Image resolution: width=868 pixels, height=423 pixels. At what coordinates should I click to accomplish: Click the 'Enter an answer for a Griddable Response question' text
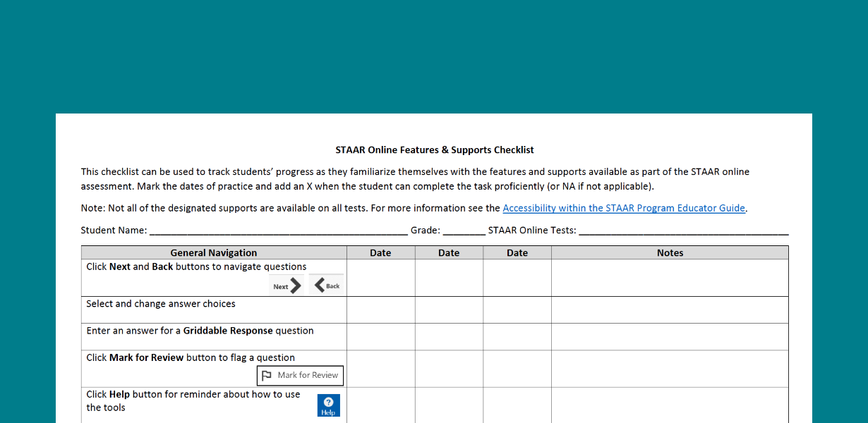coord(200,331)
